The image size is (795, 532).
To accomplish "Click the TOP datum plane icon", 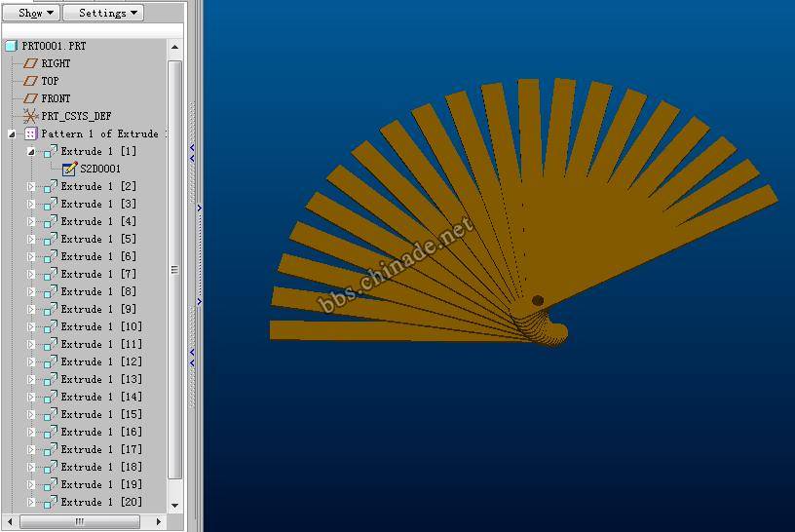I will pos(30,81).
